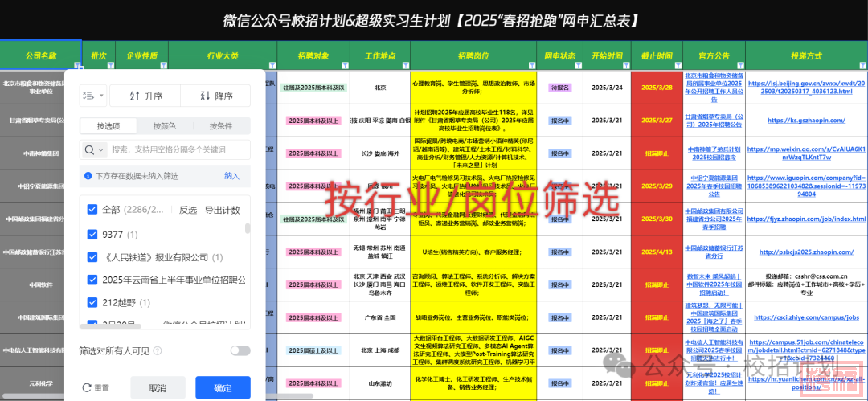Sort ascending with 升序

click(x=145, y=96)
